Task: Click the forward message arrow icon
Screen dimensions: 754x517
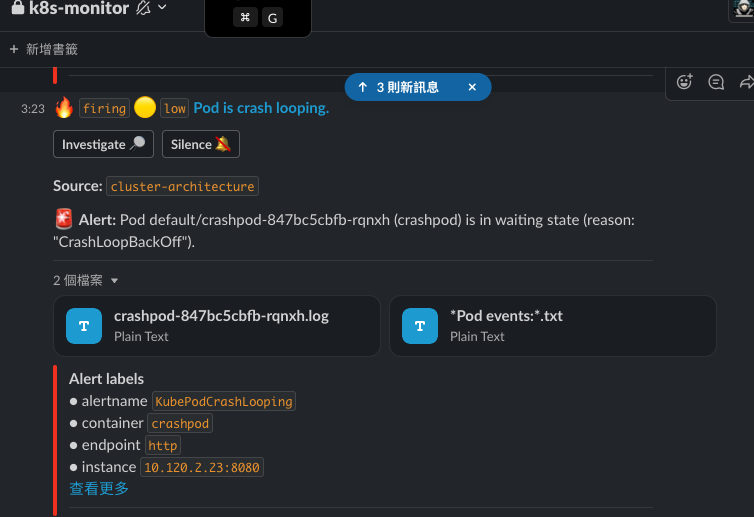Action: point(747,82)
